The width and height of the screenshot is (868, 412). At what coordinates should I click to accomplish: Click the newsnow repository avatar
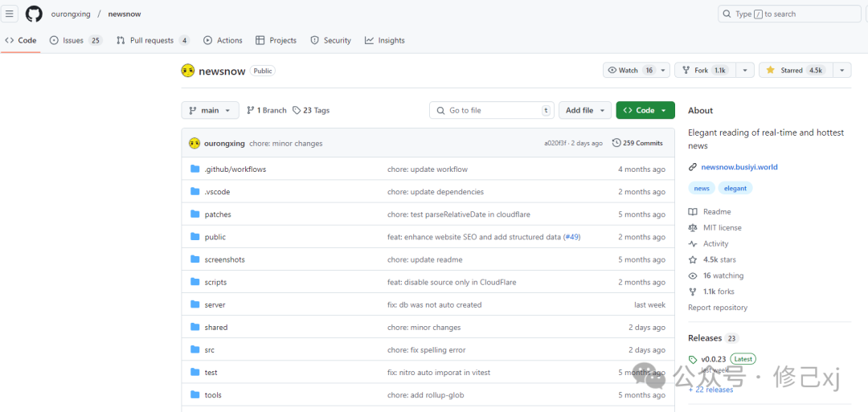pyautogui.click(x=188, y=70)
